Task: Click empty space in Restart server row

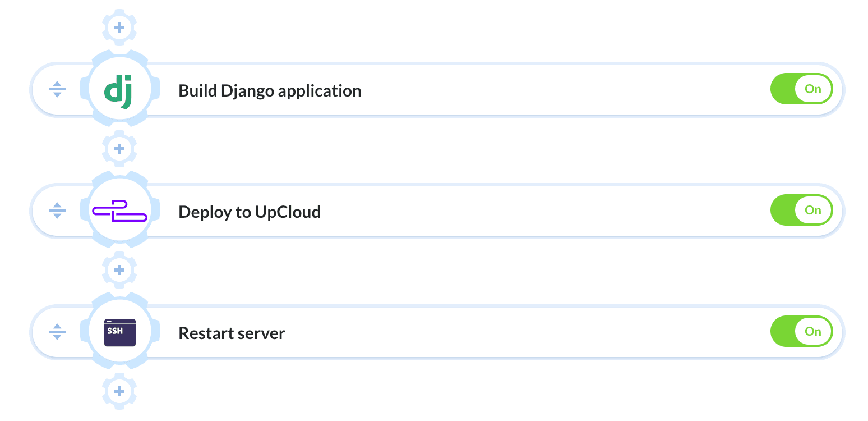Action: coord(505,332)
